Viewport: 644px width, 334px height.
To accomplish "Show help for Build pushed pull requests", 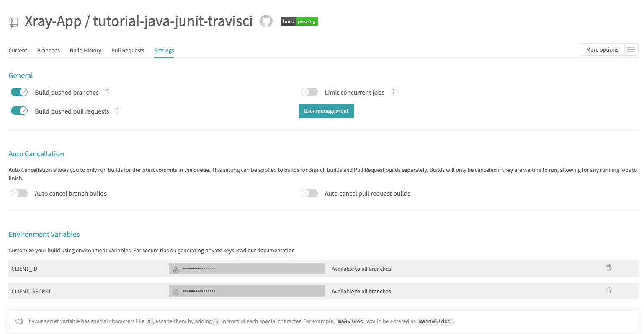I will pos(118,111).
